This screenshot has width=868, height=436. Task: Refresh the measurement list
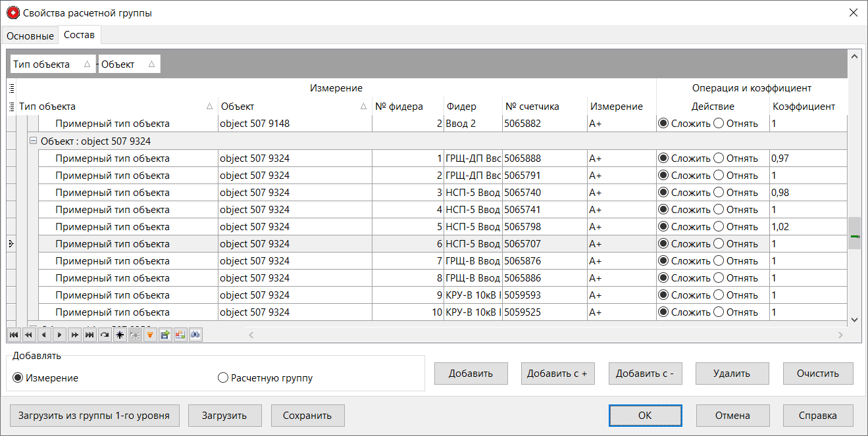(x=105, y=335)
